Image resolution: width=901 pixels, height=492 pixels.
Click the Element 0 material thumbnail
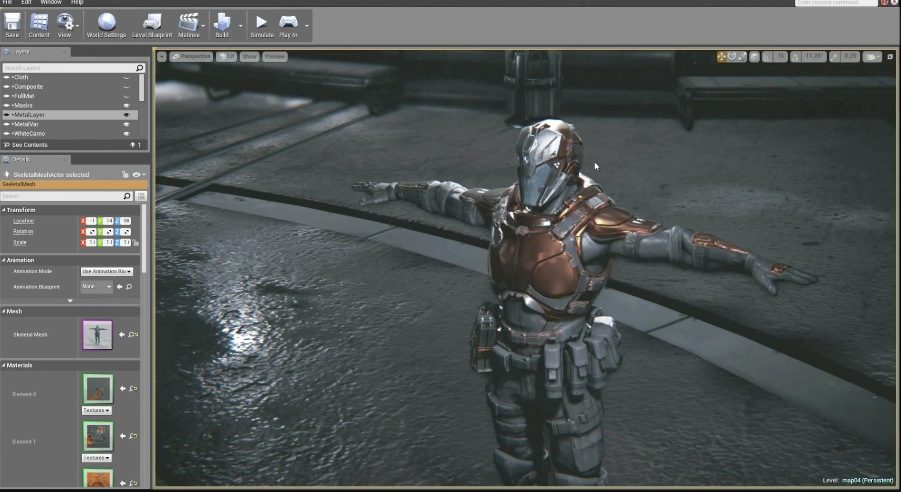click(98, 389)
